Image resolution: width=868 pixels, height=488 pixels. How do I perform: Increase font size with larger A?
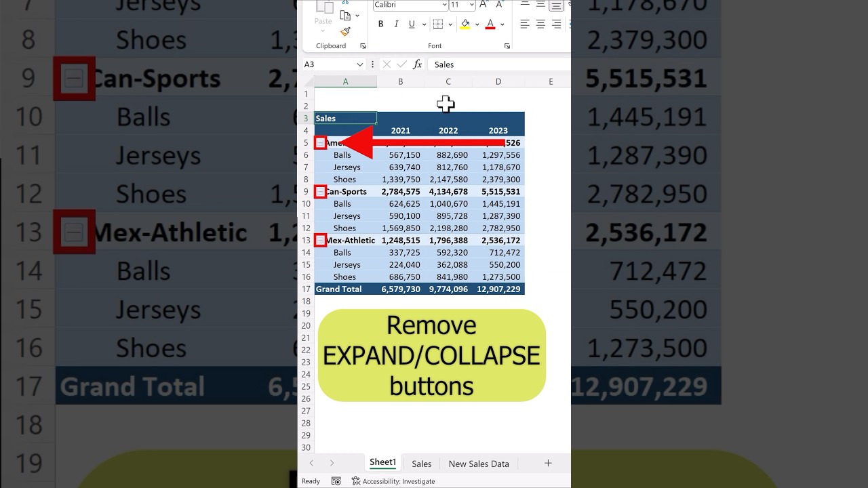click(484, 5)
